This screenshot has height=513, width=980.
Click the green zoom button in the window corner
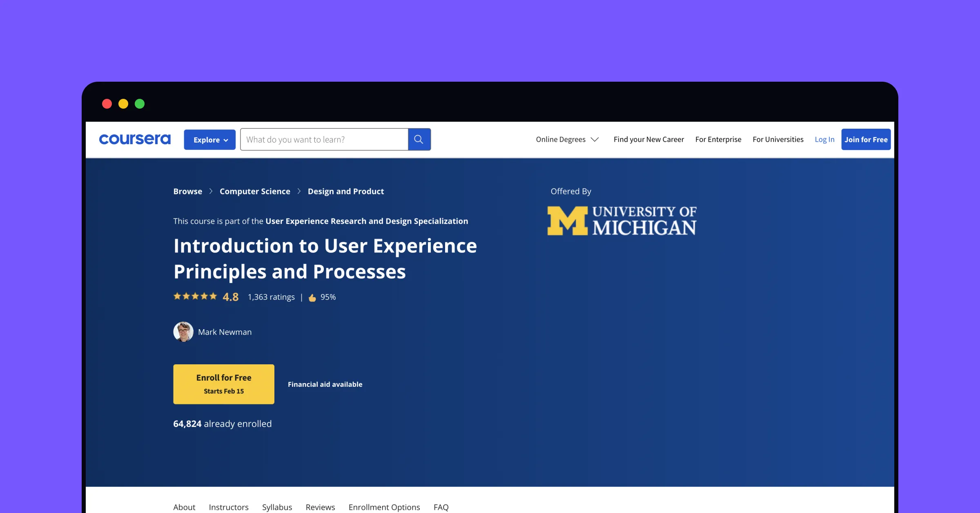[x=140, y=104]
